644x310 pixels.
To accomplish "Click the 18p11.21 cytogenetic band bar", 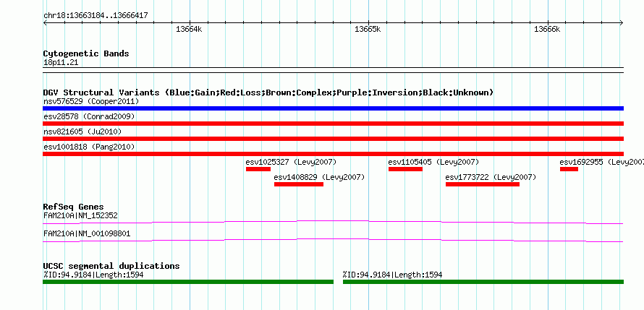I will coord(333,70).
